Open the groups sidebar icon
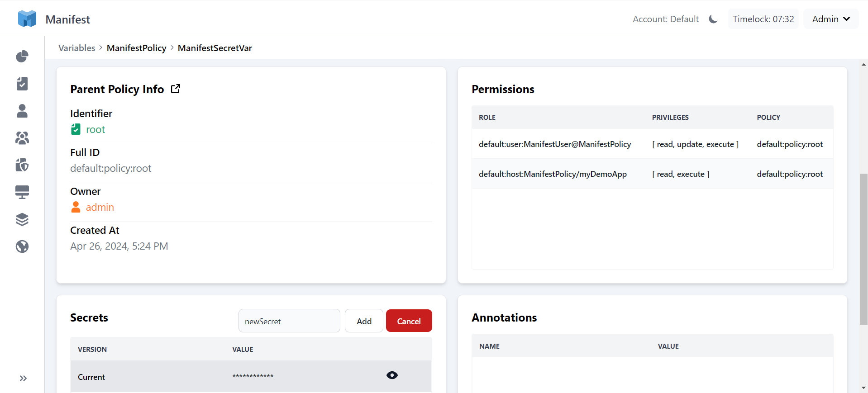Image resolution: width=868 pixels, height=393 pixels. pyautogui.click(x=22, y=138)
